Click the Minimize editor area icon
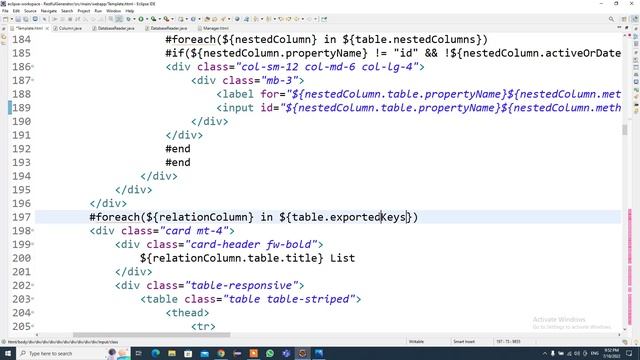Image resolution: width=640 pixels, height=360 pixels. click(x=620, y=28)
